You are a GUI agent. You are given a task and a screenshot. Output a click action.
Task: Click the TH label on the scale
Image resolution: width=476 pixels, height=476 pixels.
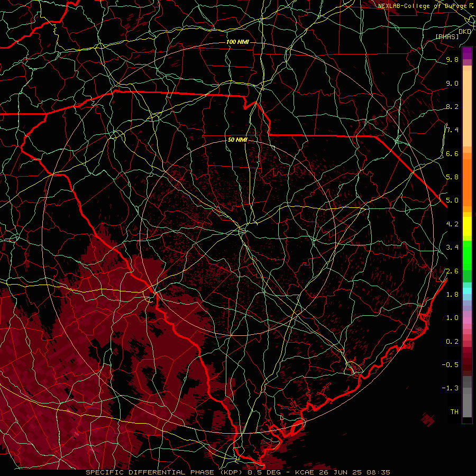(454, 412)
